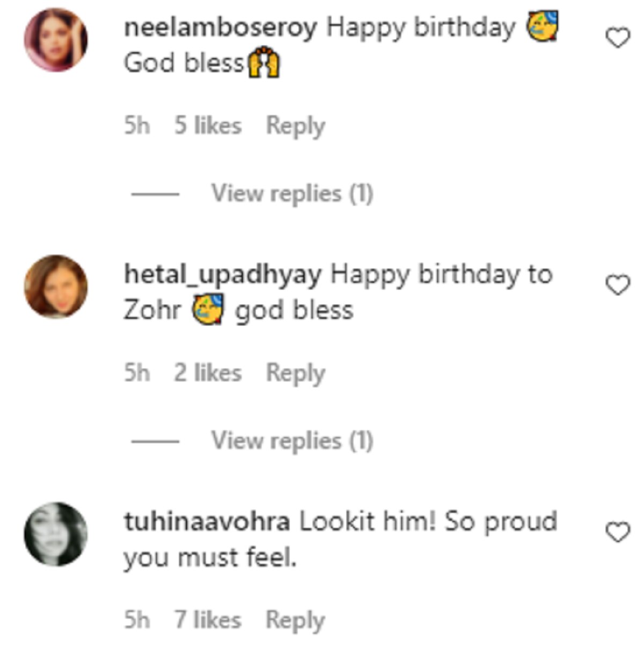The width and height of the screenshot is (644, 650).
Task: Reply to tuhinaavohra's comment
Action: (296, 620)
